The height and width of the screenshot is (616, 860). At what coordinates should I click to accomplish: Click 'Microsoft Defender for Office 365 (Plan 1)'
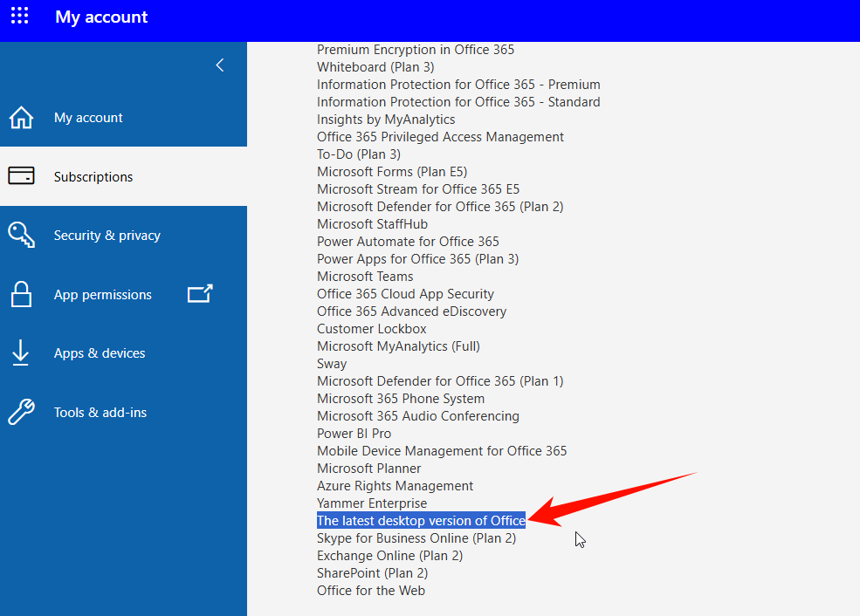pos(440,381)
